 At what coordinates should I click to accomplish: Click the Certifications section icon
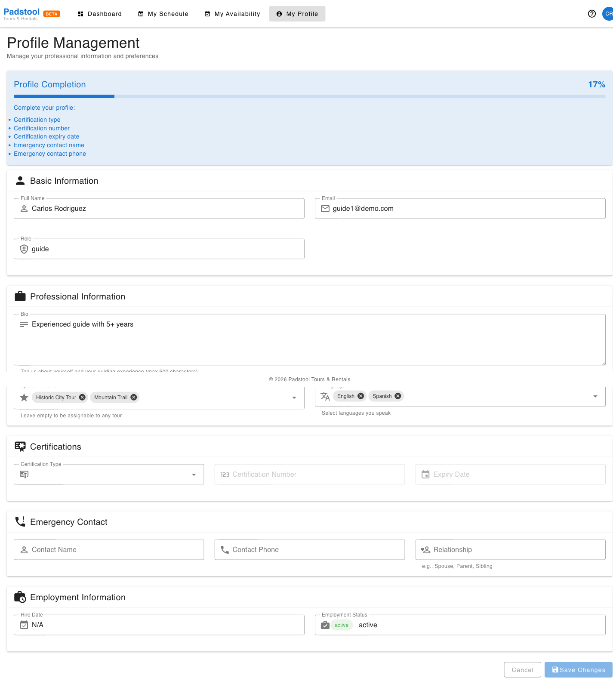[20, 447]
